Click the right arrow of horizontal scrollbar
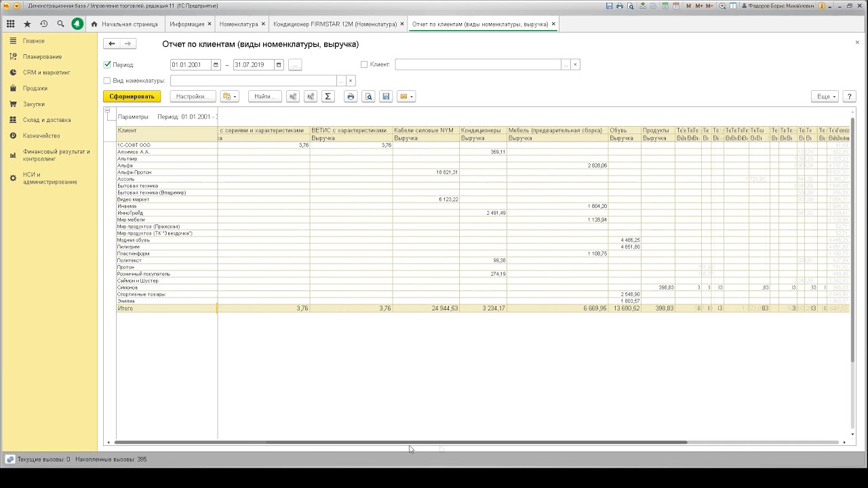 [844, 442]
